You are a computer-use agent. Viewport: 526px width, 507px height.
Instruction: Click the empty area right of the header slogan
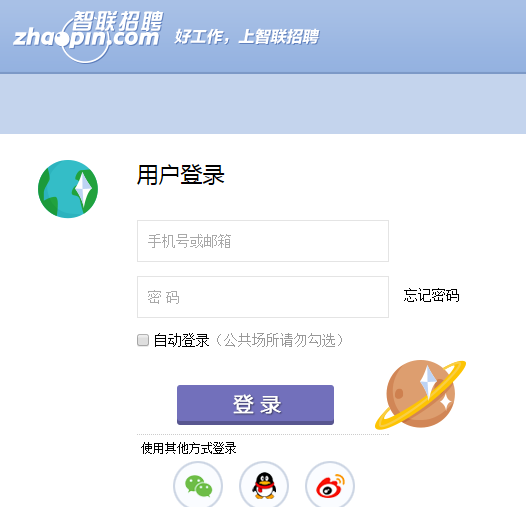[x=423, y=36]
